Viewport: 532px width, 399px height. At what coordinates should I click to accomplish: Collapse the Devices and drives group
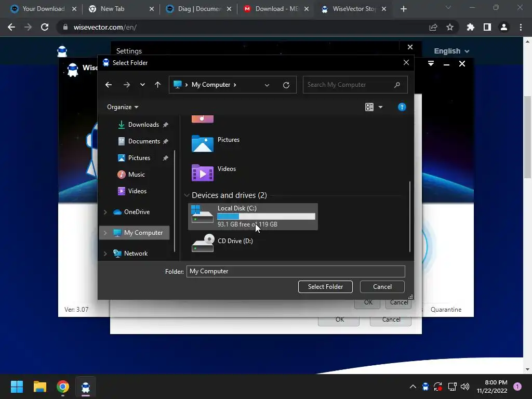click(x=187, y=195)
